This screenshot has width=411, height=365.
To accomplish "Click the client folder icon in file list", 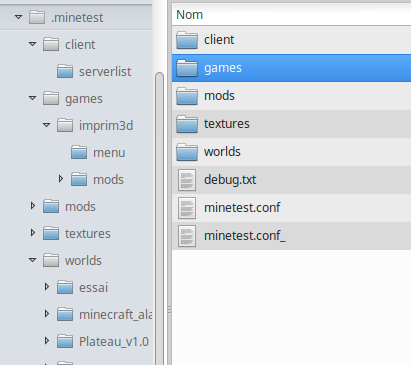I will coord(187,40).
